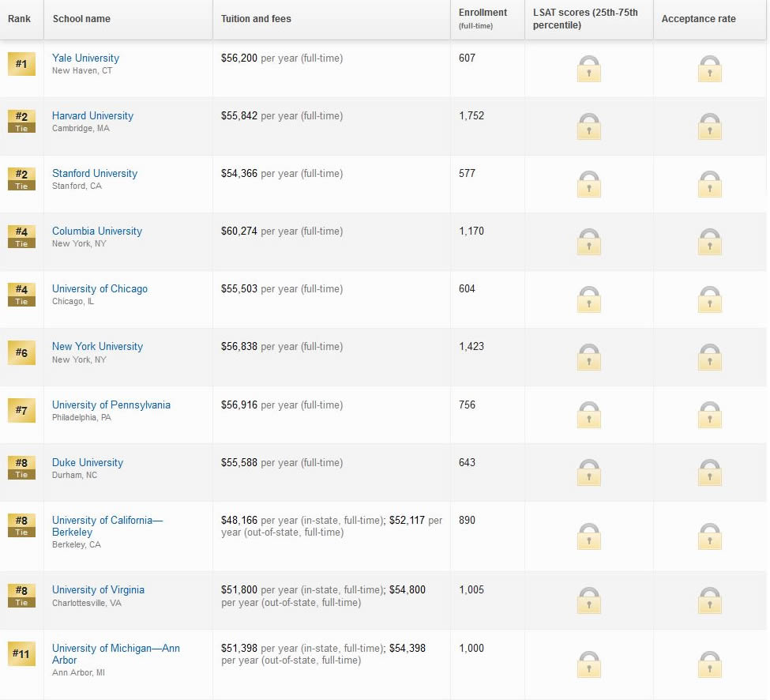The image size is (770, 700).
Task: Click the #11 rank badge for Michigan
Action: [x=21, y=654]
